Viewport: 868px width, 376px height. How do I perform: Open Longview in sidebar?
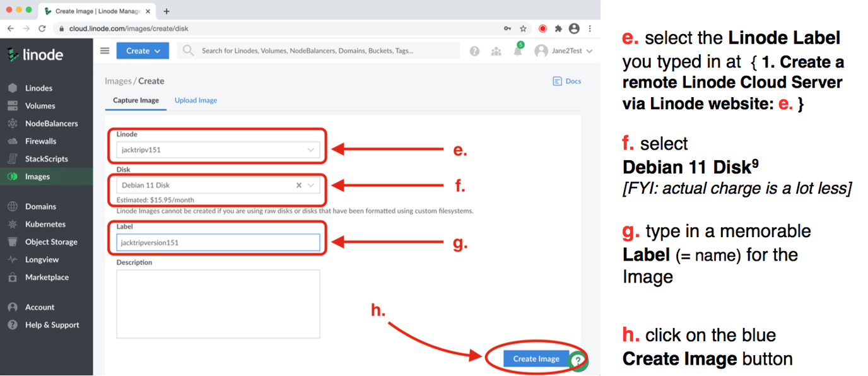coord(42,259)
